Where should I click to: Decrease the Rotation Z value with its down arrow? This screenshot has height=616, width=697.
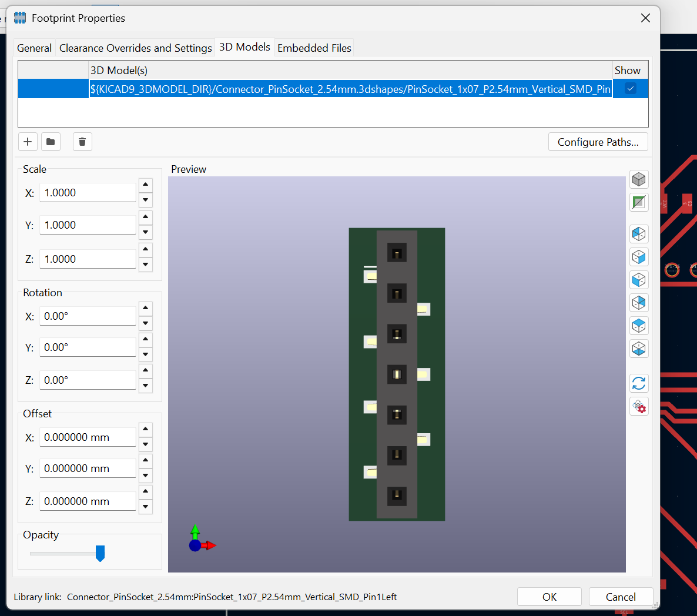point(145,386)
